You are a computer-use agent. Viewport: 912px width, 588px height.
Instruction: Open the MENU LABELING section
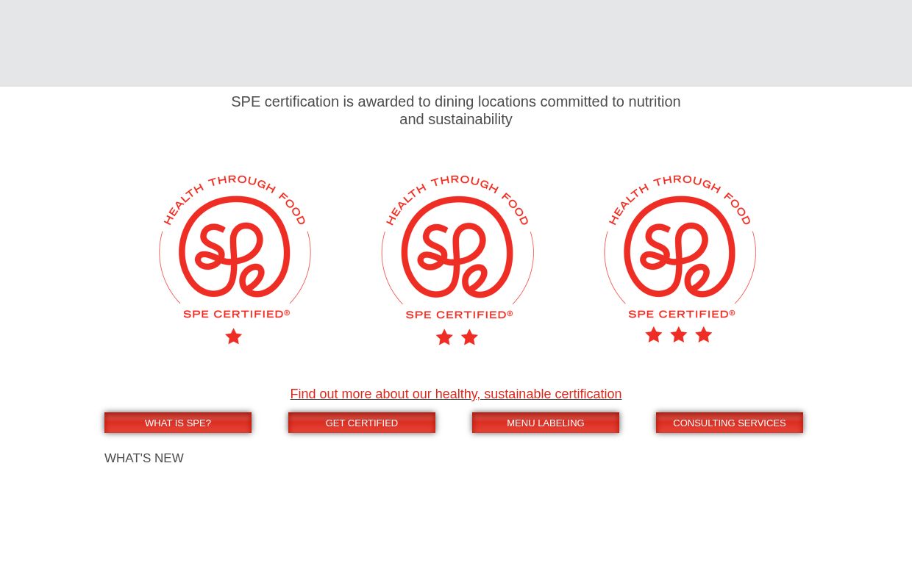[545, 423]
